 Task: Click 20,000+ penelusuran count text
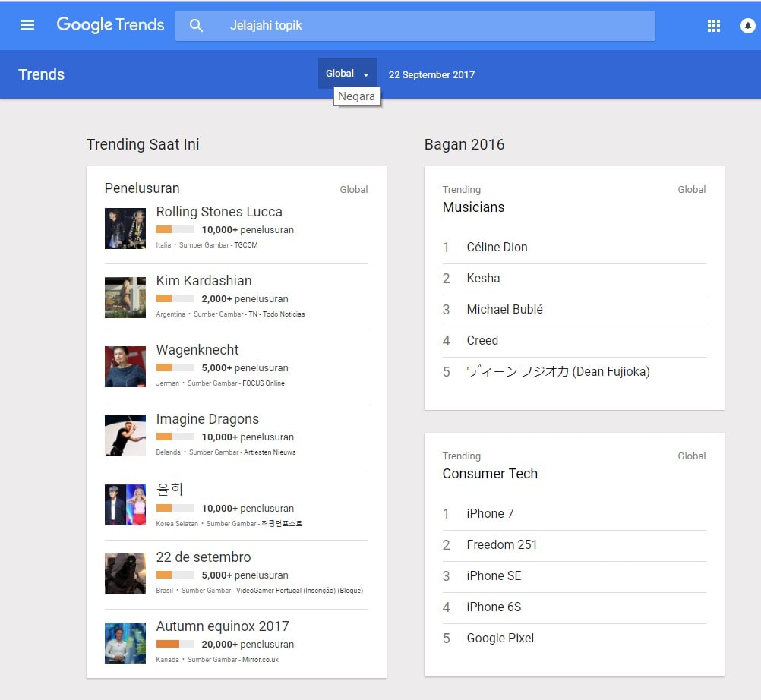(x=248, y=645)
